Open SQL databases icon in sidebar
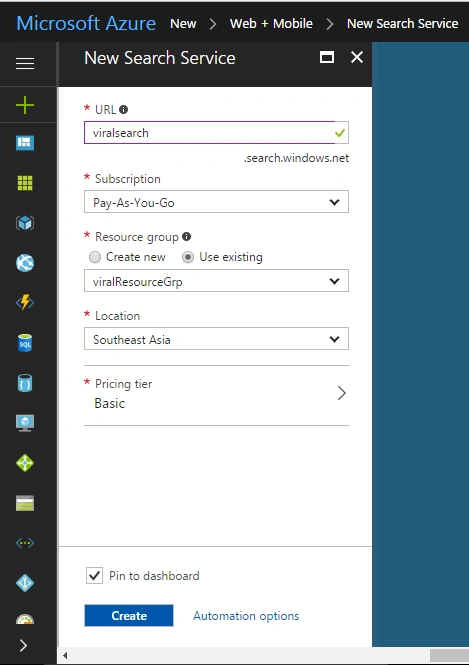 click(x=25, y=343)
